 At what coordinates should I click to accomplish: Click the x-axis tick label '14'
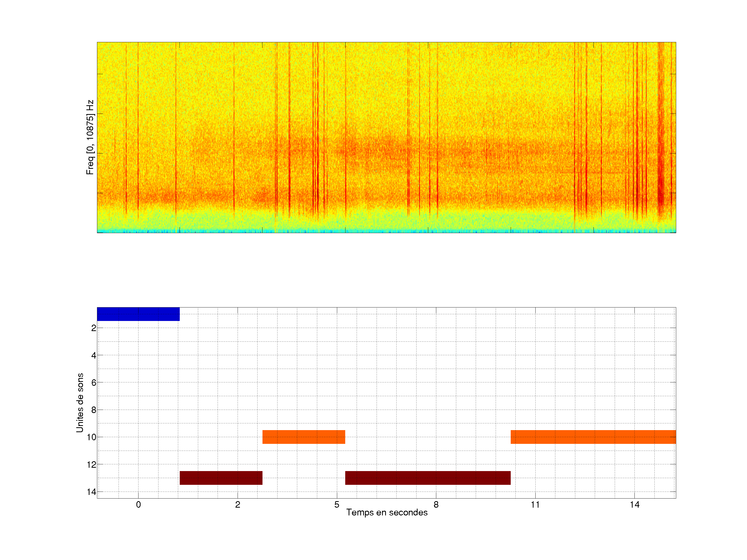[634, 505]
